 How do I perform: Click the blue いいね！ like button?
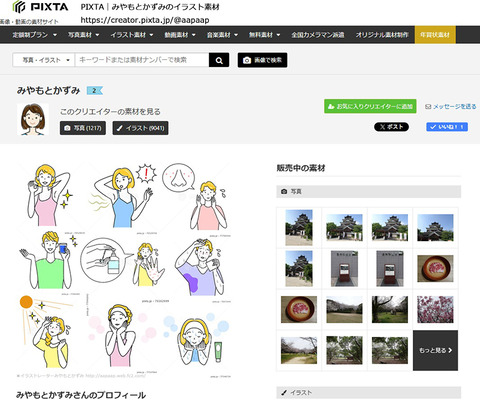(447, 127)
